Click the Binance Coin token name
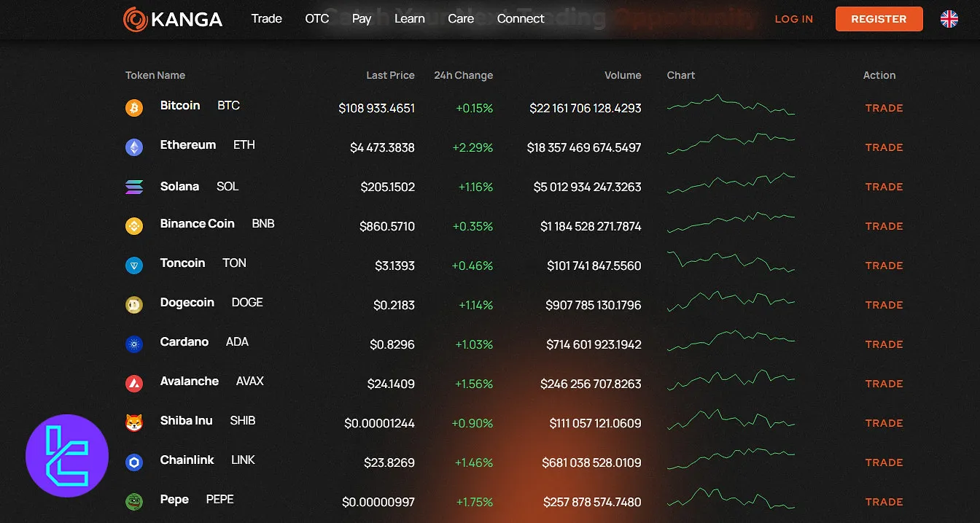This screenshot has height=523, width=980. (x=198, y=224)
